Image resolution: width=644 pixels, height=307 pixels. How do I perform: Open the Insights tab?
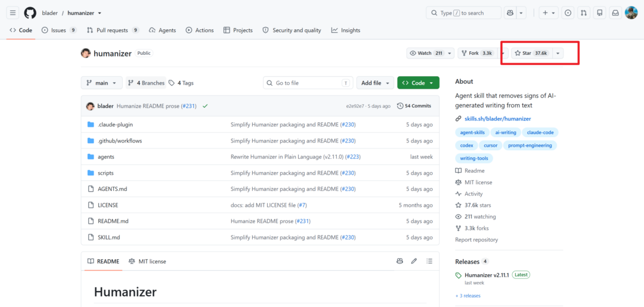tap(346, 30)
